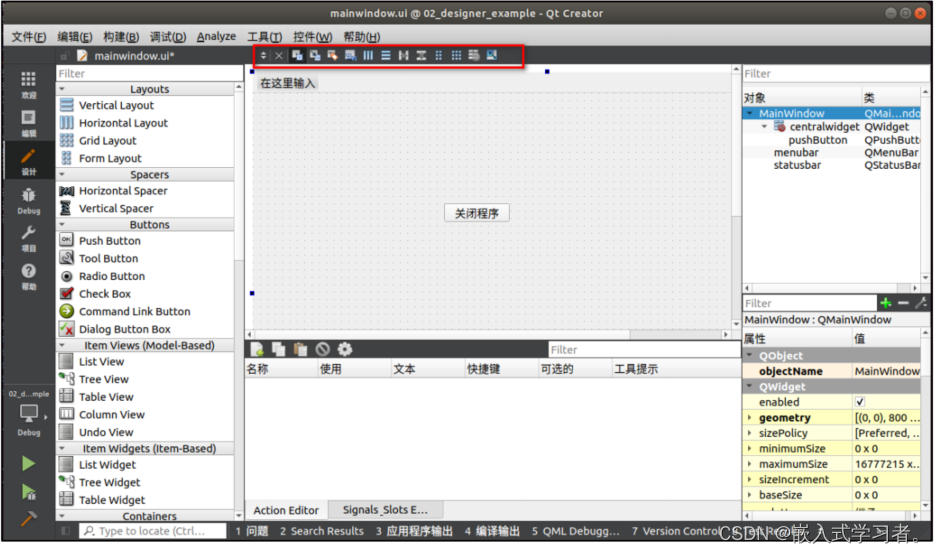Screen dimensions: 934x554
Task: Click the widget box vertical scrollbar
Action: click(x=239, y=301)
